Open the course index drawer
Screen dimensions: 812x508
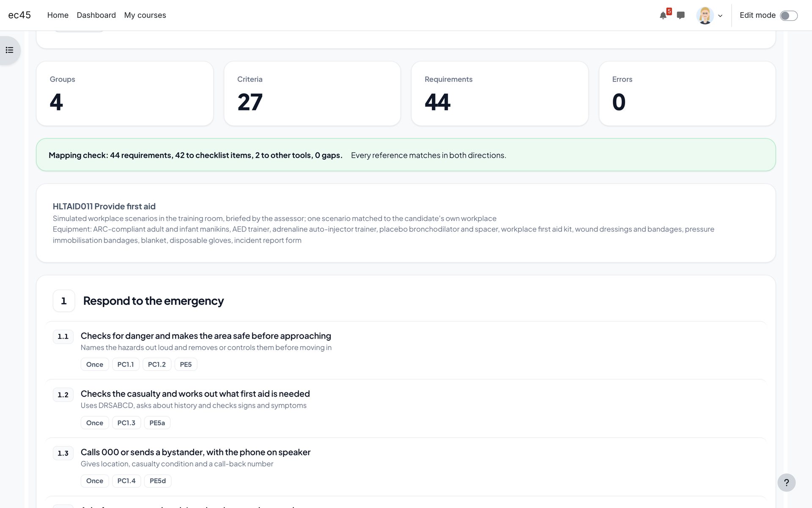click(10, 50)
